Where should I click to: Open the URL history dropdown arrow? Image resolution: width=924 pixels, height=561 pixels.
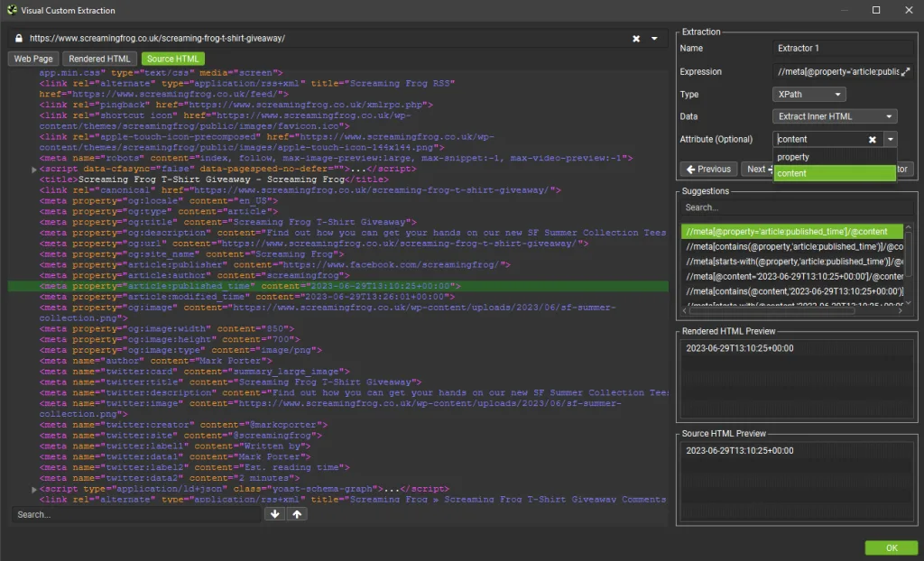656,39
